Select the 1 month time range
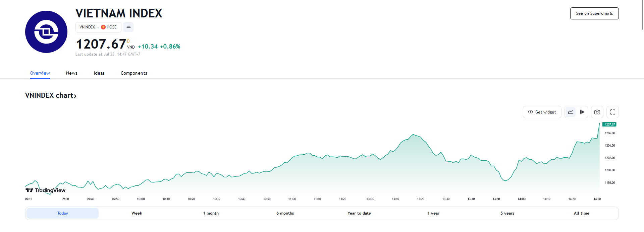Screen dimensions: 644x232 (211, 213)
